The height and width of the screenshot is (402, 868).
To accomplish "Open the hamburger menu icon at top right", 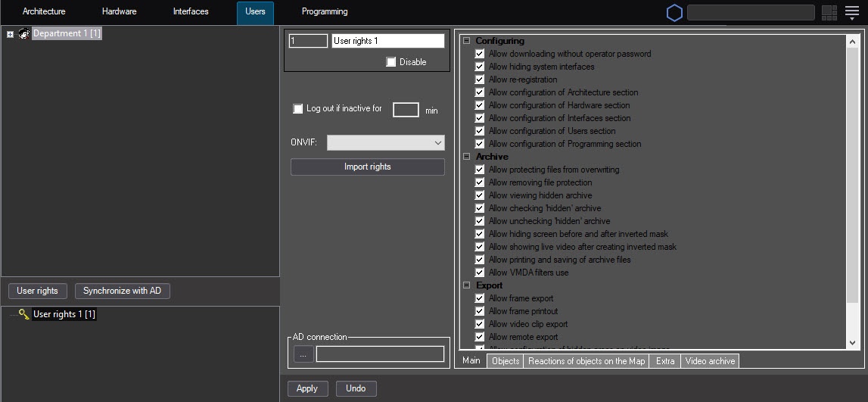I will tap(852, 13).
